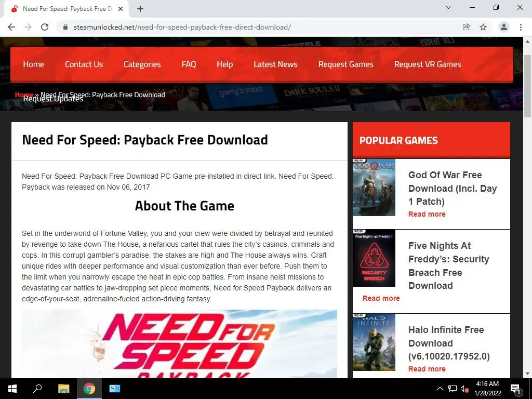Click the scrollbar up arrow

(x=528, y=42)
